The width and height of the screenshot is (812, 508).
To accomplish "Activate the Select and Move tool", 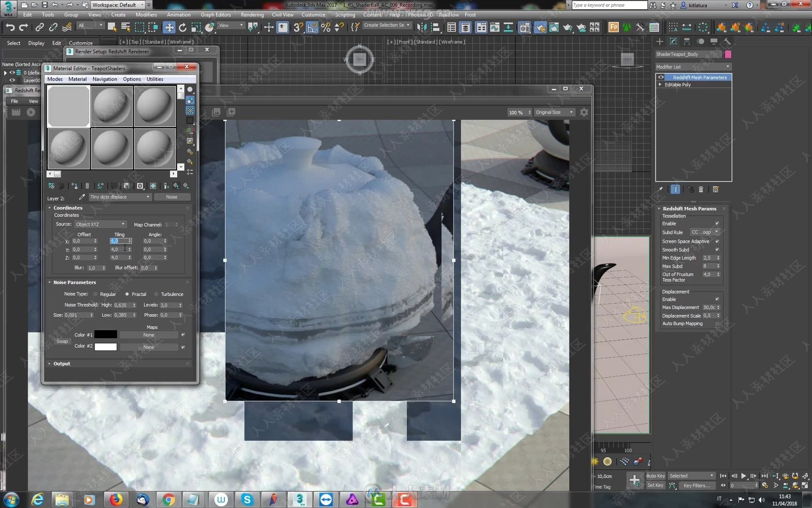I will [x=169, y=27].
